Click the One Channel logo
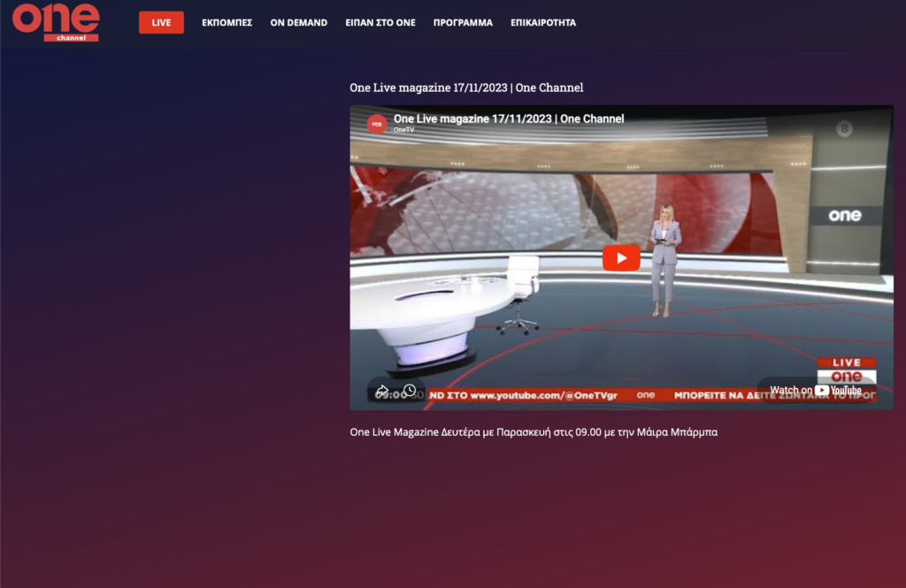906x588 pixels. coord(56,22)
